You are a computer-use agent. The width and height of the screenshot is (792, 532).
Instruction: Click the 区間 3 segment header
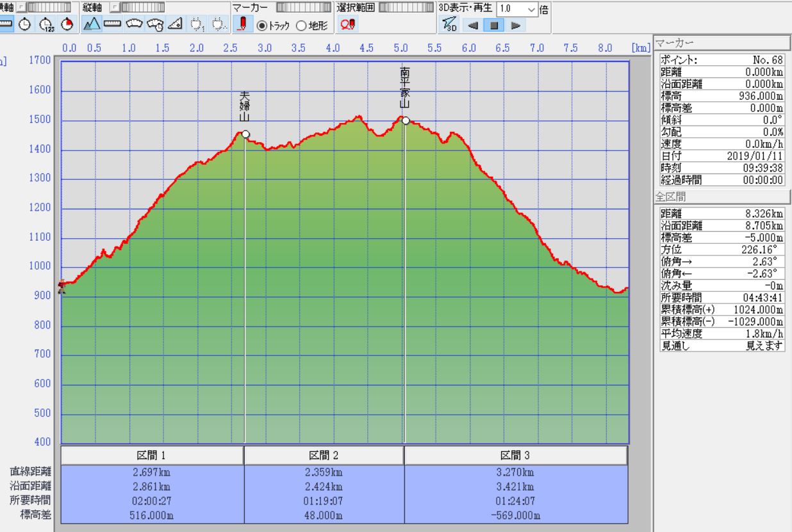[x=516, y=455]
